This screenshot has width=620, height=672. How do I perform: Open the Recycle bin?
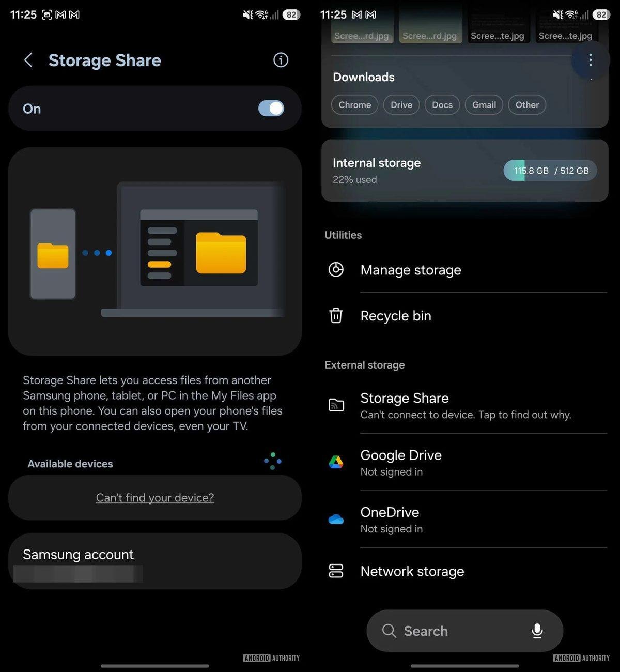(396, 316)
